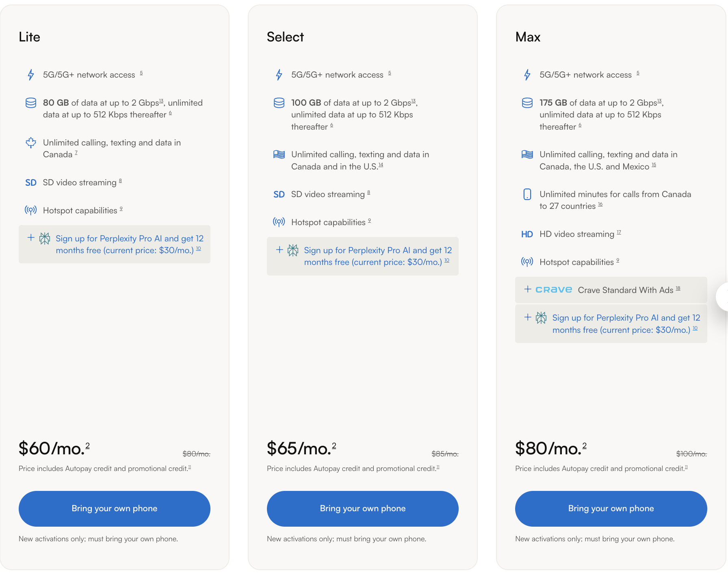
Task: Click the SD icon in Lite plan
Action: point(31,183)
